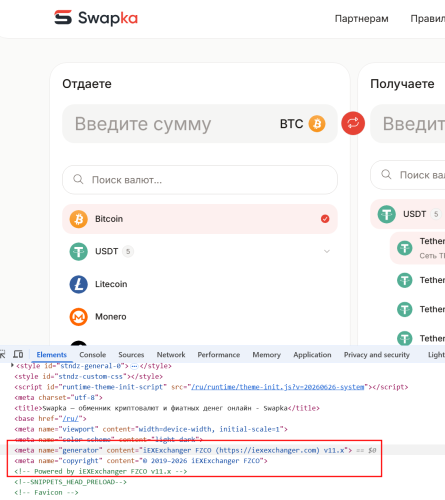The height and width of the screenshot is (500, 445).
Task: Click the Monero orange icon
Action: click(79, 317)
